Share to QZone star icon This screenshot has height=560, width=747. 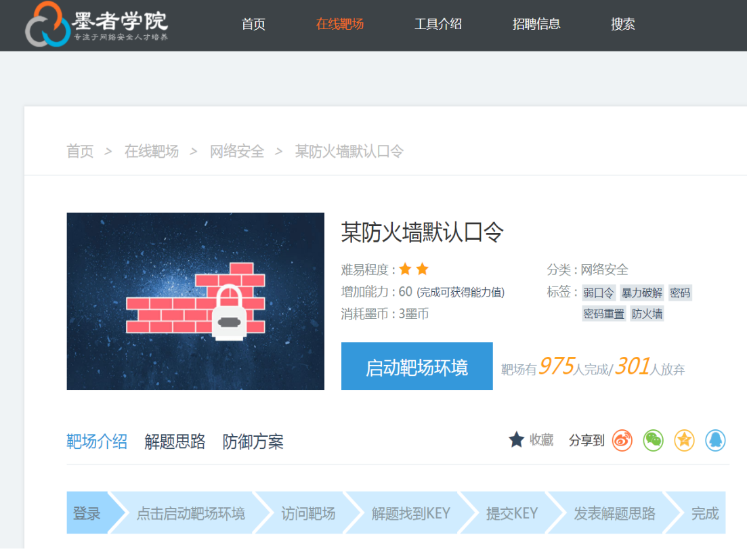coord(684,440)
